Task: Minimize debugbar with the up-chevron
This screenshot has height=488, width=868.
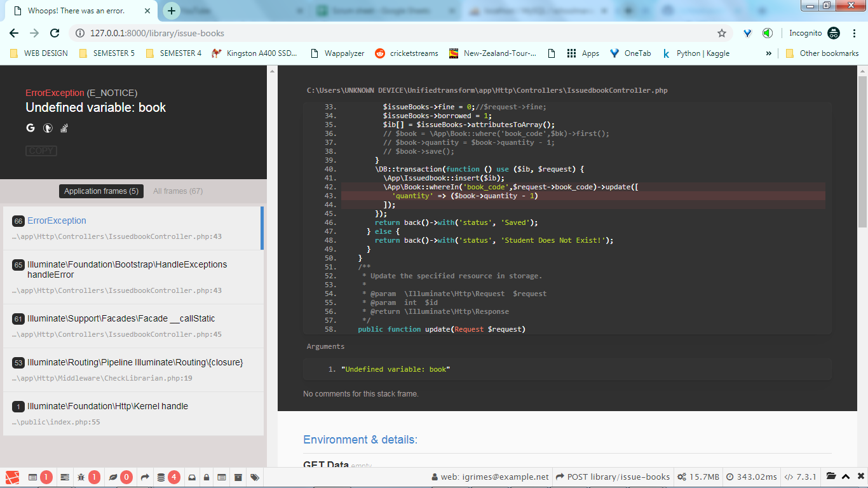Action: pyautogui.click(x=846, y=477)
